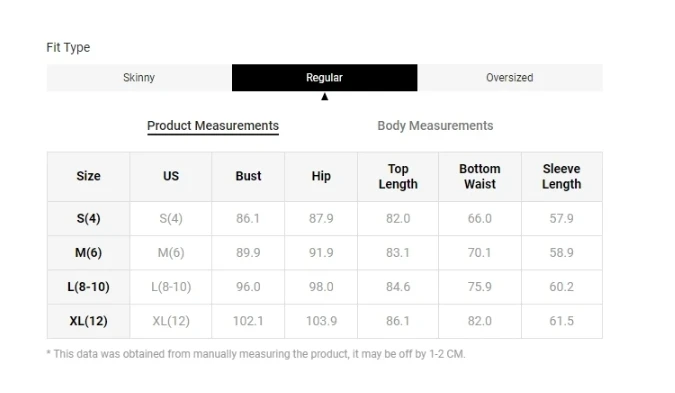Select the XL(12) size row label
The image size is (675, 393).
click(88, 321)
